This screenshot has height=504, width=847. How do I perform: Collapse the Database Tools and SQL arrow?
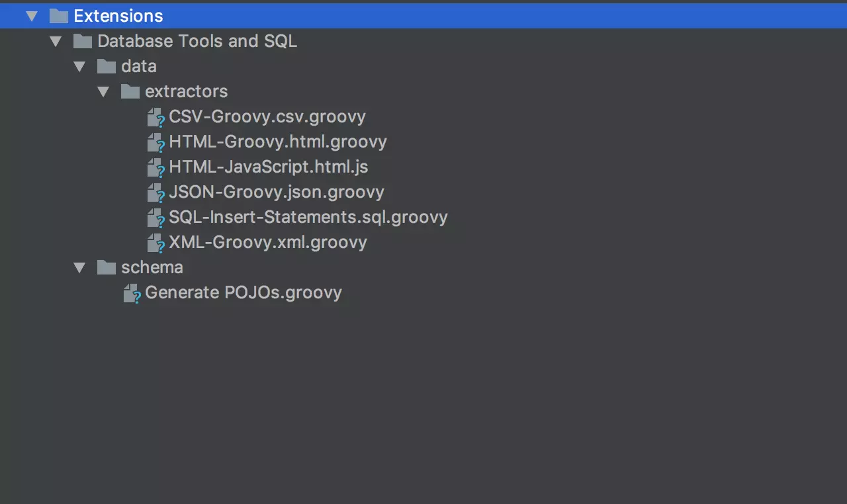pos(56,42)
